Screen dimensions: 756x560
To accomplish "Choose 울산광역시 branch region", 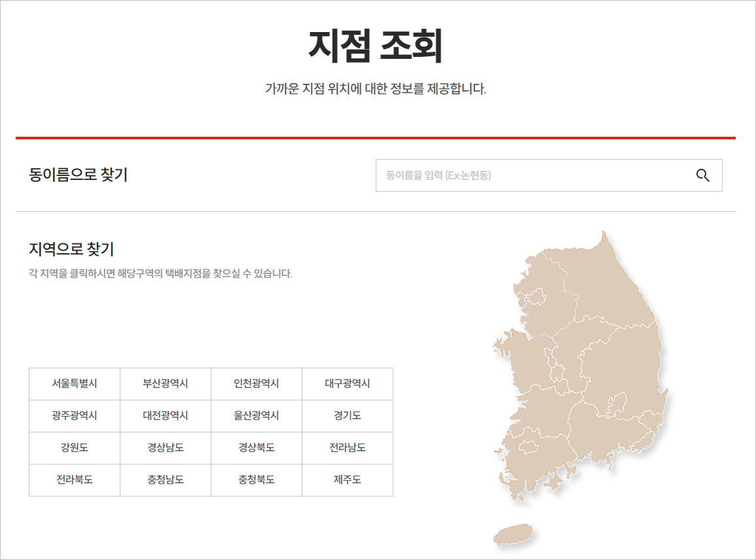I will 256,416.
